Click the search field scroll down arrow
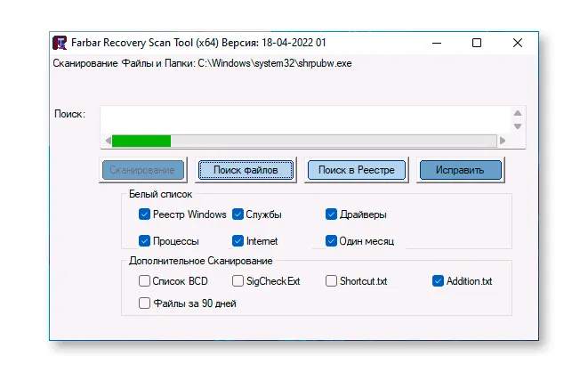 click(x=518, y=126)
